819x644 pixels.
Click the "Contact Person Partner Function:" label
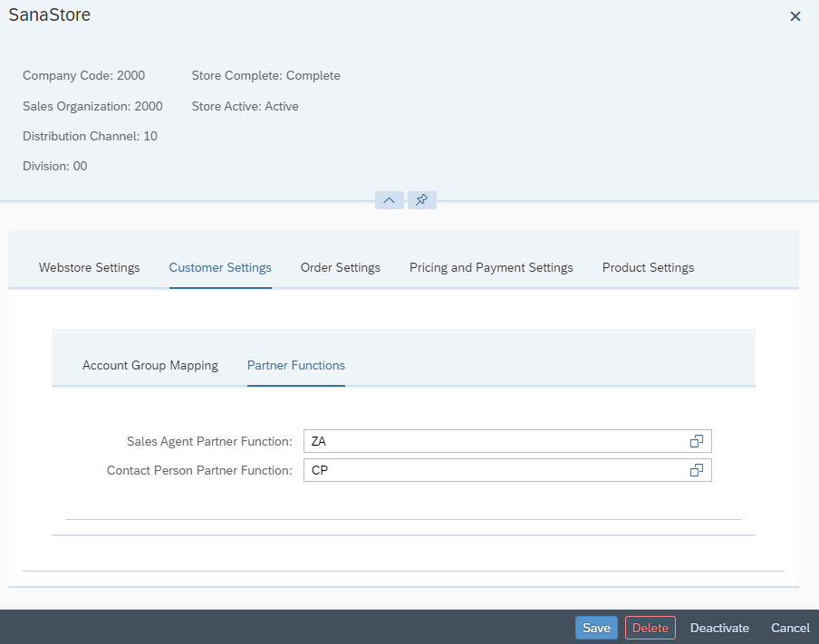199,470
